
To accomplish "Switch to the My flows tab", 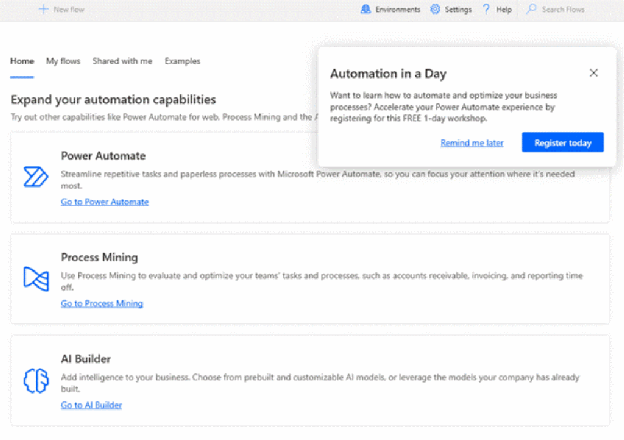I will point(63,61).
